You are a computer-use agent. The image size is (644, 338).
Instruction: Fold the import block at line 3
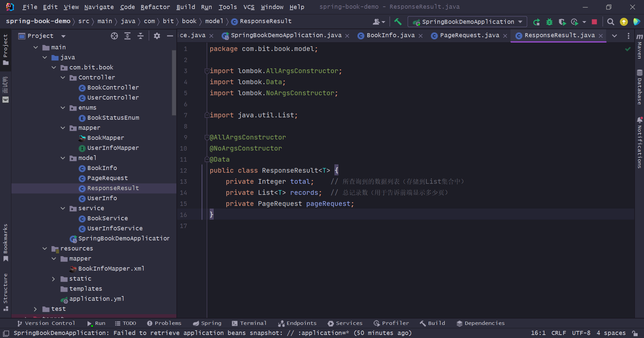point(207,71)
